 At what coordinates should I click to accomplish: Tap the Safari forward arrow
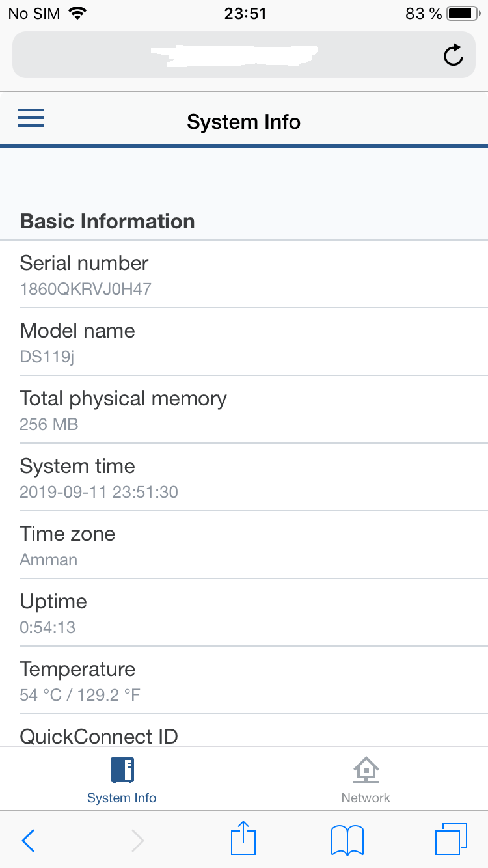click(137, 841)
